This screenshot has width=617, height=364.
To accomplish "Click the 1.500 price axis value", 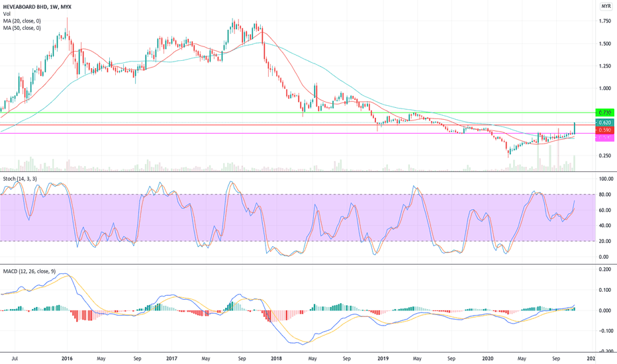I will [605, 44].
